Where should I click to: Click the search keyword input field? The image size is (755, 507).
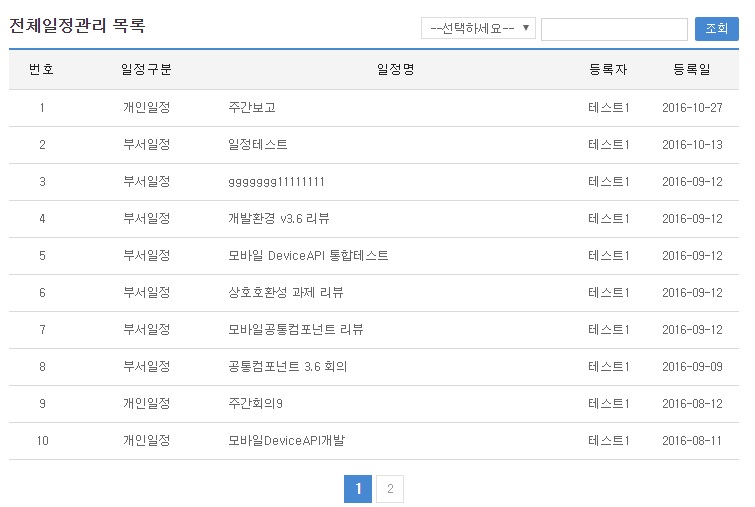point(613,29)
